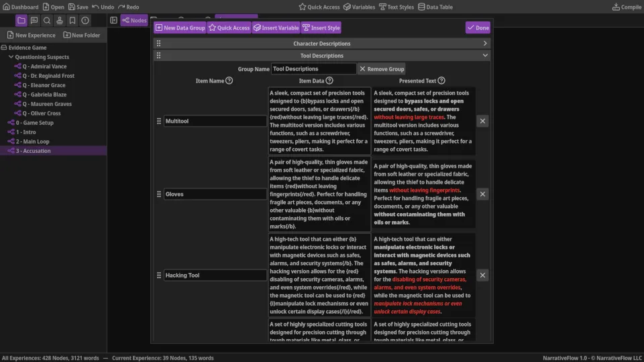The height and width of the screenshot is (362, 644).
Task: Open the bookmarks icon in the sidebar
Action: tap(72, 21)
